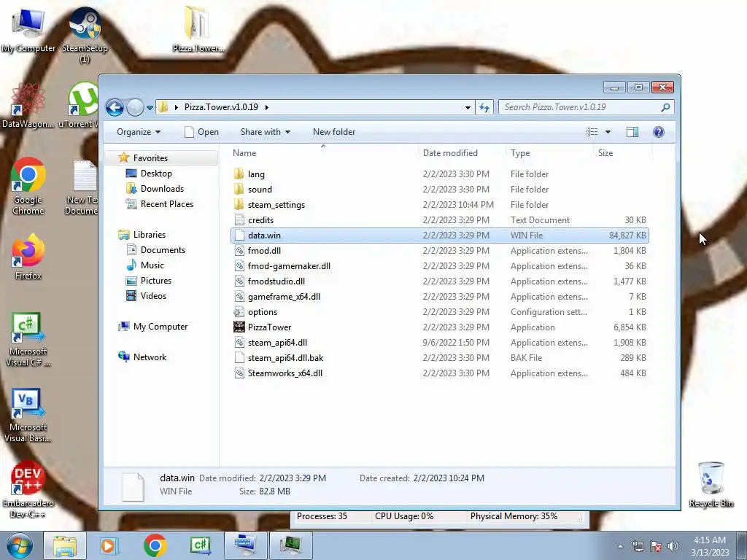The image size is (747, 560).
Task: Select the PizzaTower application
Action: [439, 327]
